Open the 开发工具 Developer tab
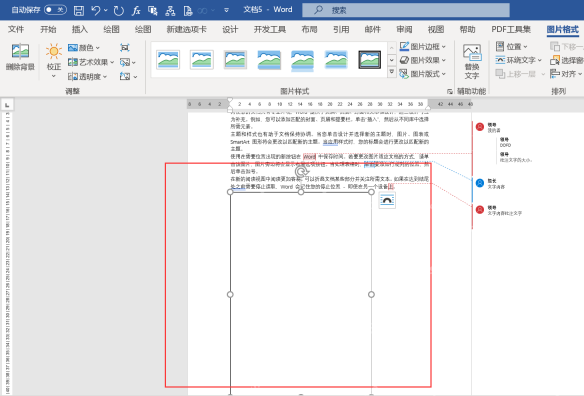Image resolution: width=584 pixels, height=396 pixels. coord(270,29)
